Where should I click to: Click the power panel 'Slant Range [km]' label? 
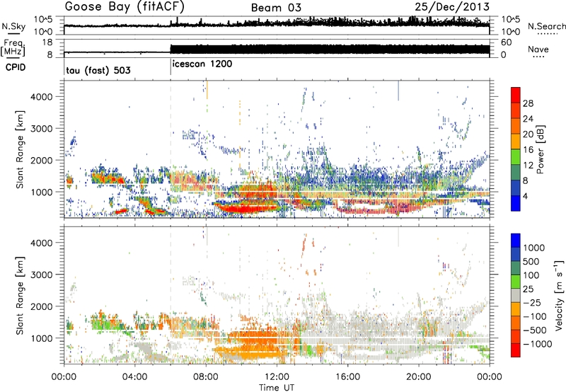[x=20, y=149]
